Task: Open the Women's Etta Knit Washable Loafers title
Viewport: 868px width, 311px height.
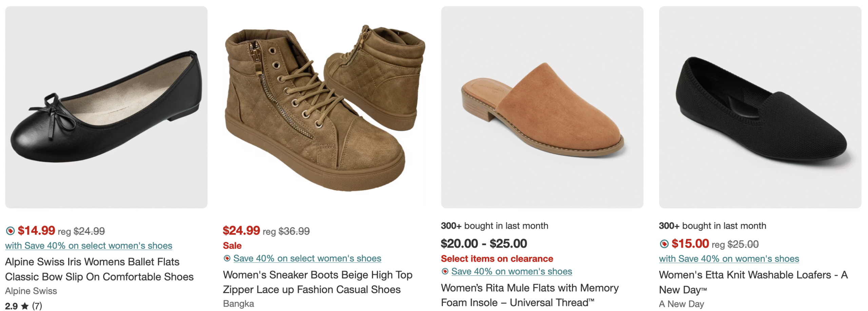Action: tap(753, 282)
